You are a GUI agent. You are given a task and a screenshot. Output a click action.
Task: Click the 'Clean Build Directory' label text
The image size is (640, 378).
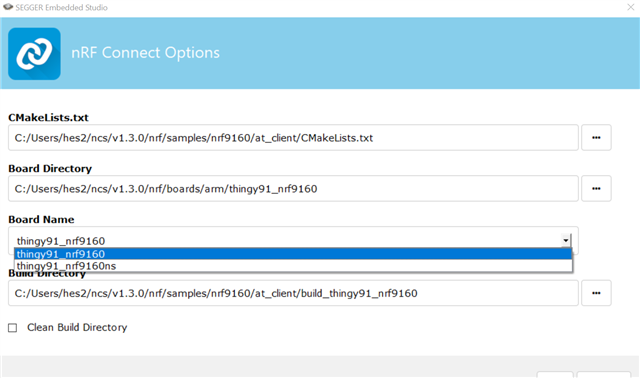77,327
